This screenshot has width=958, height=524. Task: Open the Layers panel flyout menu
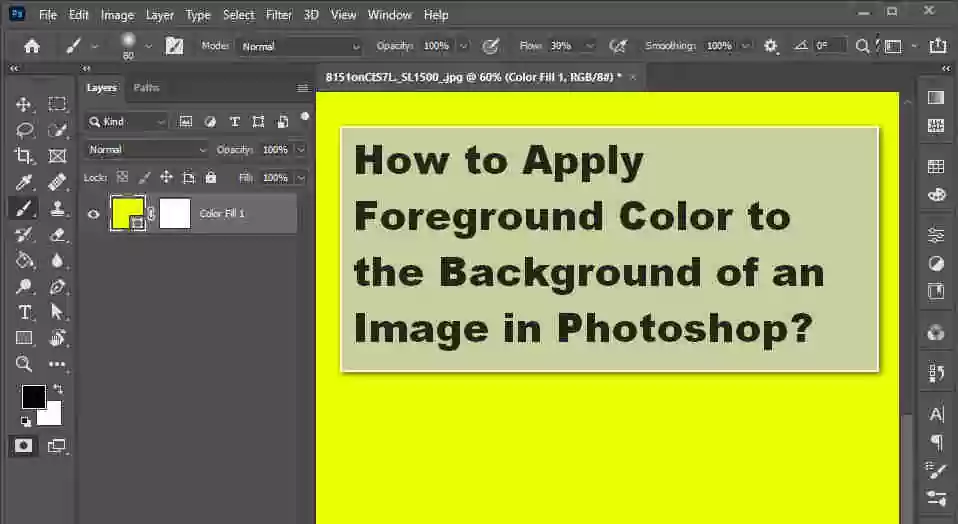tap(302, 88)
